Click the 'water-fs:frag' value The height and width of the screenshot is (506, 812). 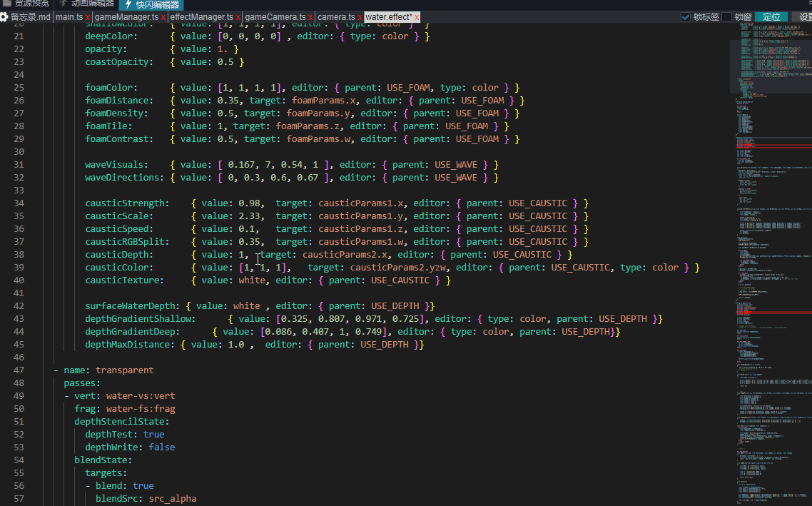[x=141, y=409]
